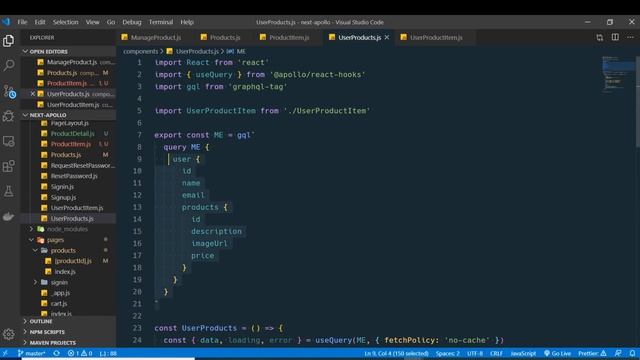
Task: Change indentation via Spaces: 2
Action: (447, 353)
